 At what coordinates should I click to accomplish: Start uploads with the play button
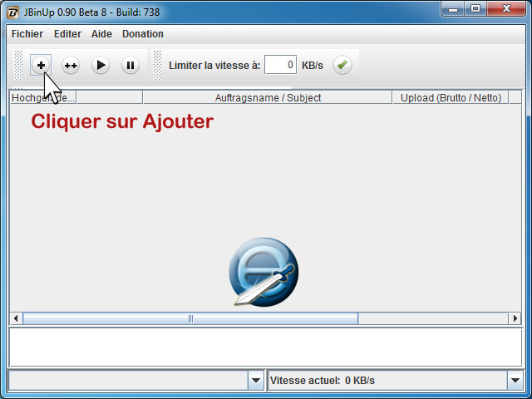(x=101, y=65)
